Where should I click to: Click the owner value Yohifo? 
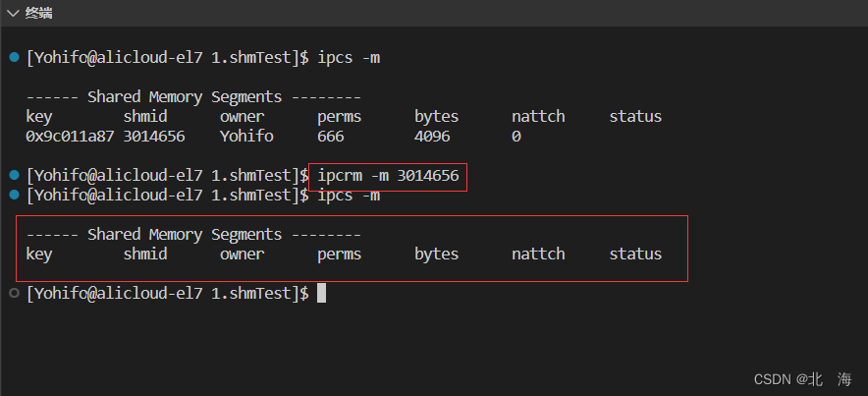pos(246,137)
